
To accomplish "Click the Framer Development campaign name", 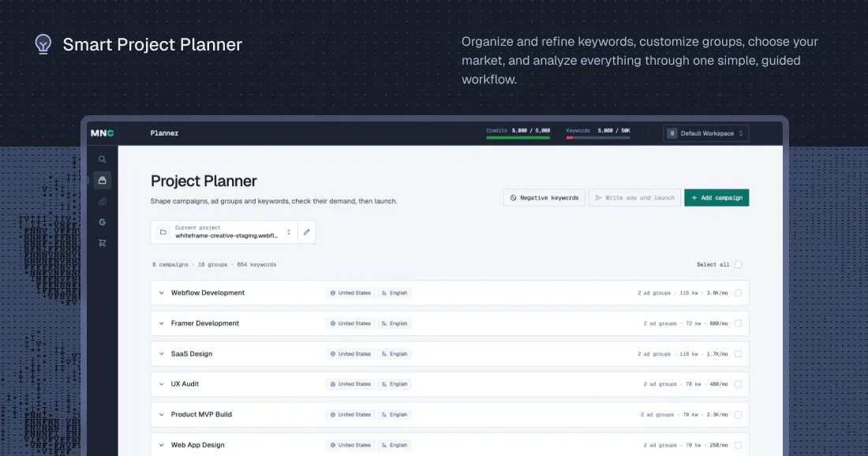I will 205,323.
